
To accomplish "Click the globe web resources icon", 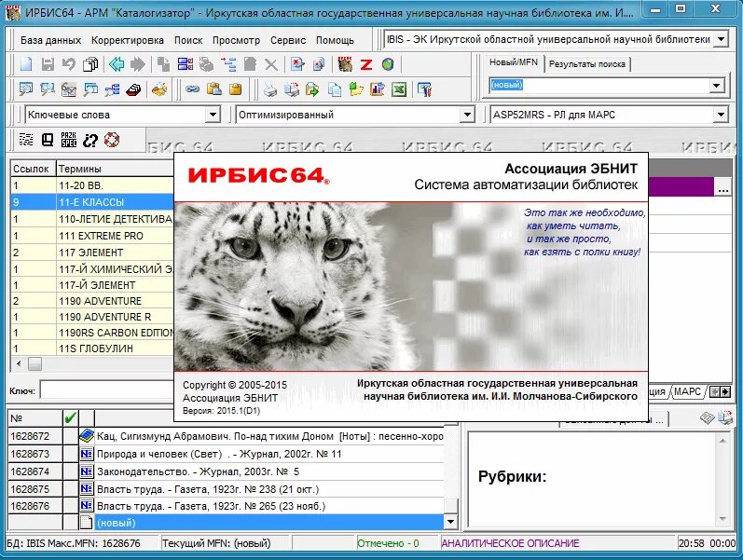I will click(388, 64).
